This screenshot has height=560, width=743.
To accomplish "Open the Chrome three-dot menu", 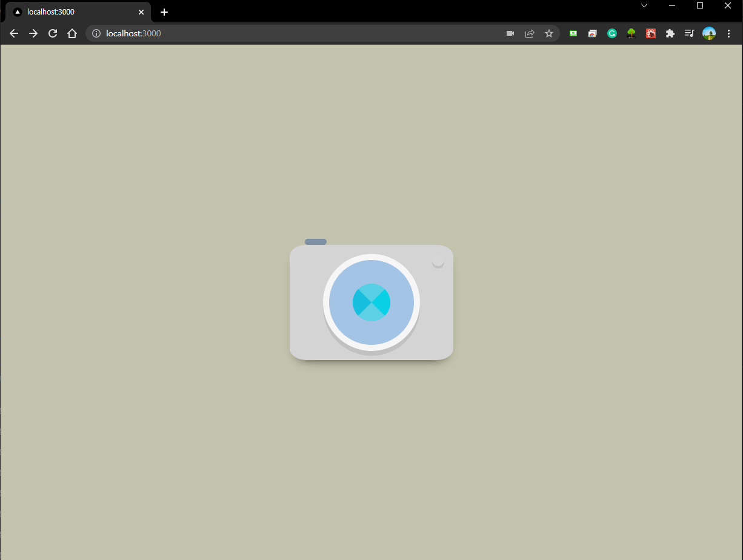I will [x=728, y=33].
